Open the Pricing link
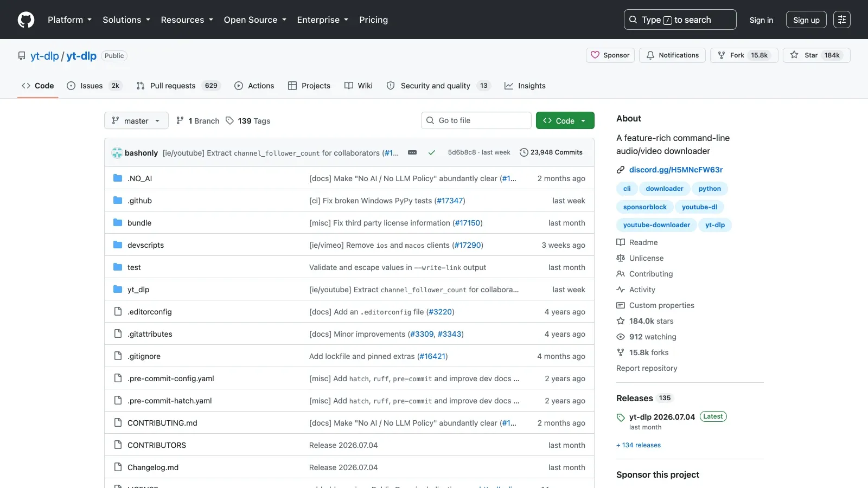The width and height of the screenshot is (868, 488). pos(373,20)
